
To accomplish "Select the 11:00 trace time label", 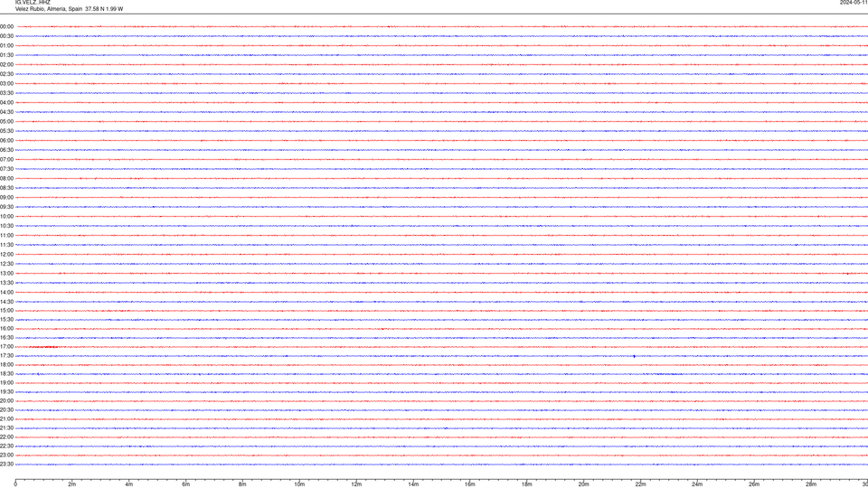I will (6, 235).
